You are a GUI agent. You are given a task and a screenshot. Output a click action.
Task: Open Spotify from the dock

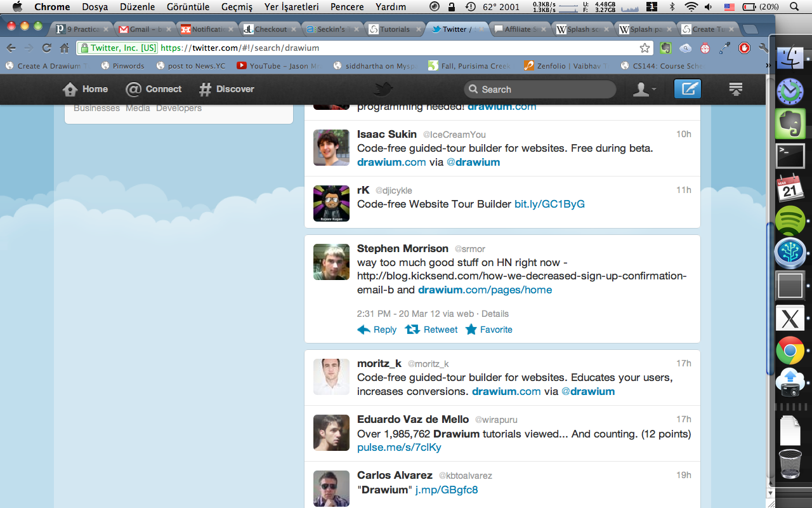(790, 221)
